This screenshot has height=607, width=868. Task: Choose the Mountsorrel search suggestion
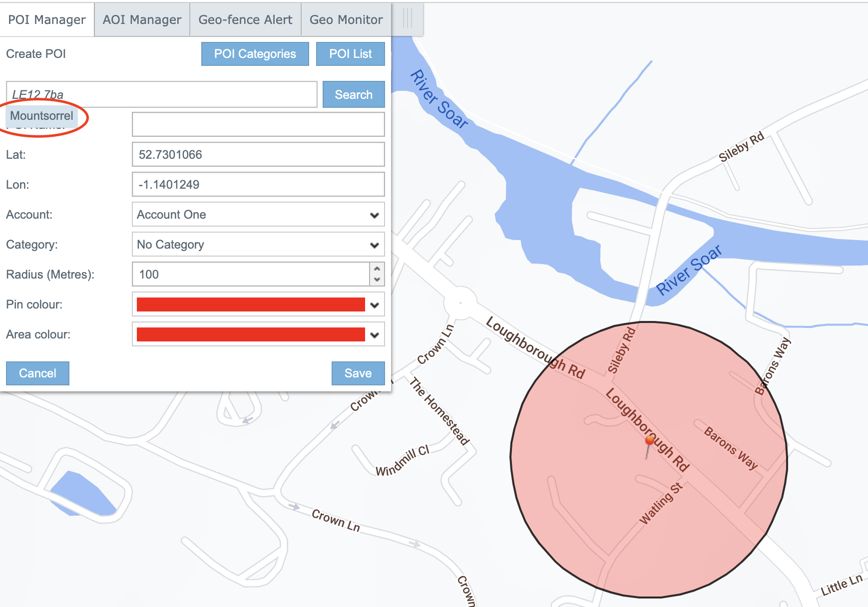[x=42, y=116]
